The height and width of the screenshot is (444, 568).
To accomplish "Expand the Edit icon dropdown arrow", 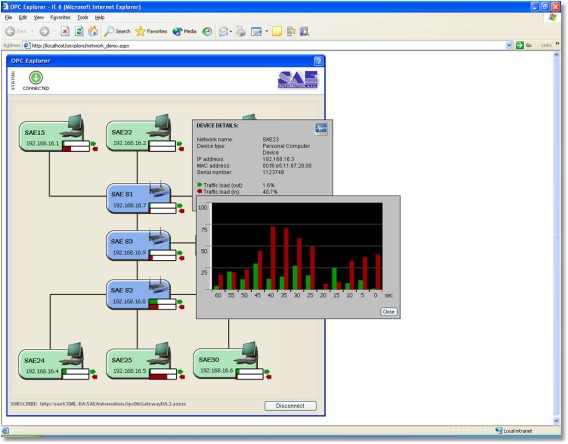I will [267, 32].
